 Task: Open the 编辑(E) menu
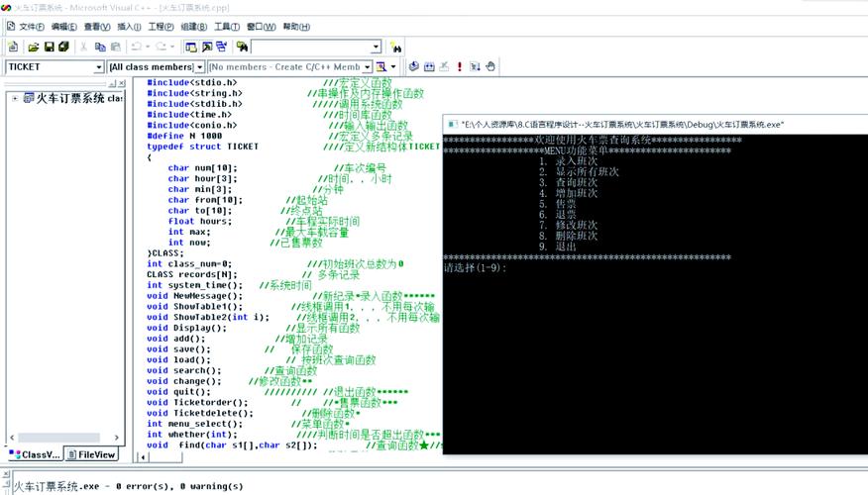click(64, 27)
